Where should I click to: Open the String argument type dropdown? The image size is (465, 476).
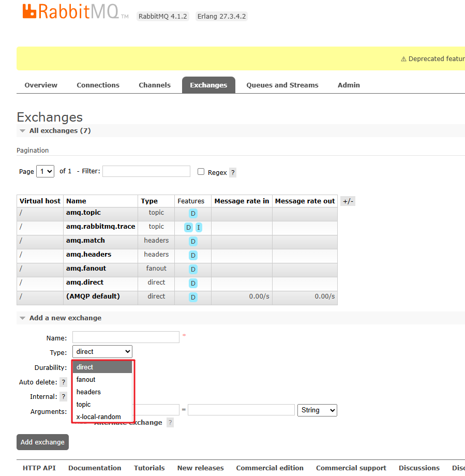(x=317, y=410)
